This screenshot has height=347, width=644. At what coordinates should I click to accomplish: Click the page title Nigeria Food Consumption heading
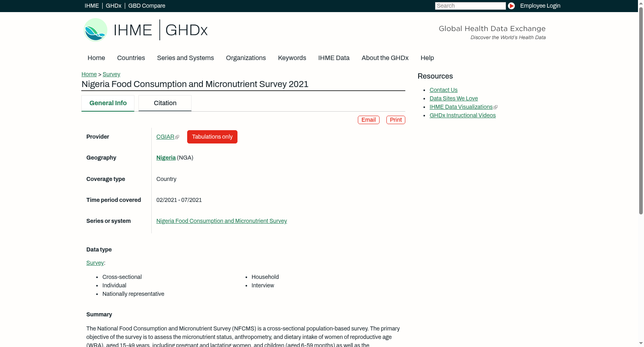195,84
